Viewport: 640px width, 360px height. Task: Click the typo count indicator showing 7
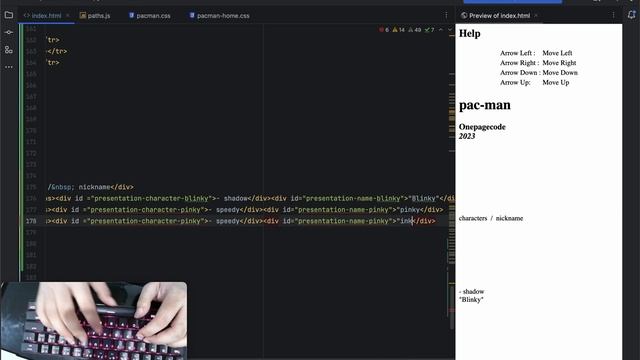(x=429, y=30)
